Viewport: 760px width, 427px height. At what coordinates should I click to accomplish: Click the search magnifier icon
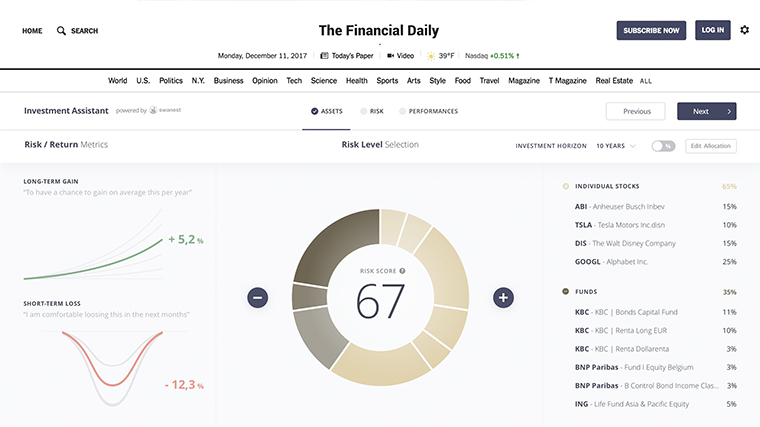click(61, 31)
